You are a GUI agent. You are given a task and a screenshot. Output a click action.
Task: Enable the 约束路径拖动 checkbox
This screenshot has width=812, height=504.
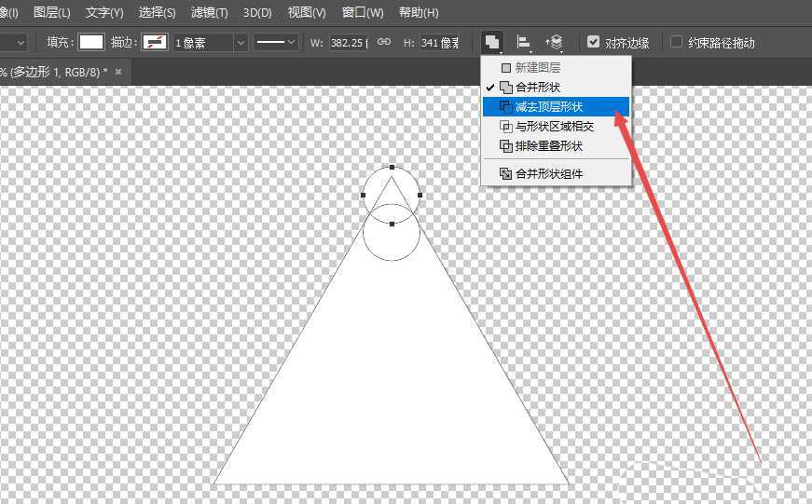[677, 42]
